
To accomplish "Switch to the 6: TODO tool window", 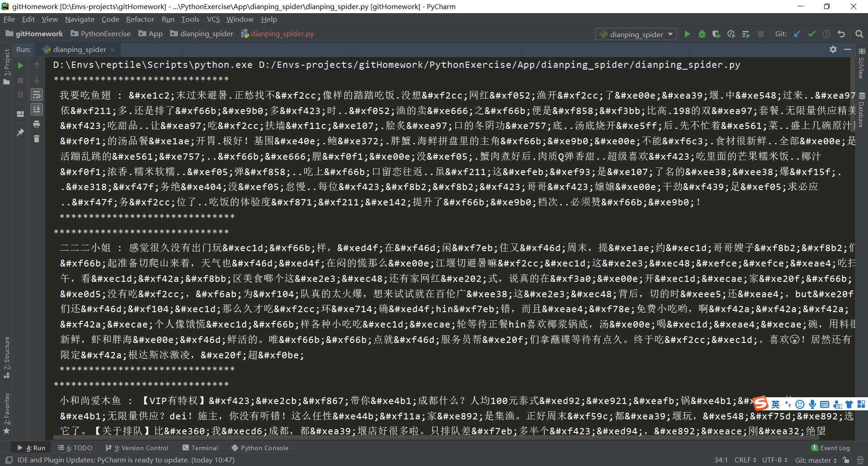I will [75, 448].
